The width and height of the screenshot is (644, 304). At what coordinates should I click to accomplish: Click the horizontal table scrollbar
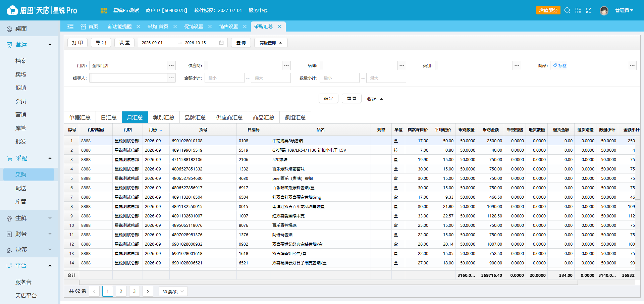point(329,283)
